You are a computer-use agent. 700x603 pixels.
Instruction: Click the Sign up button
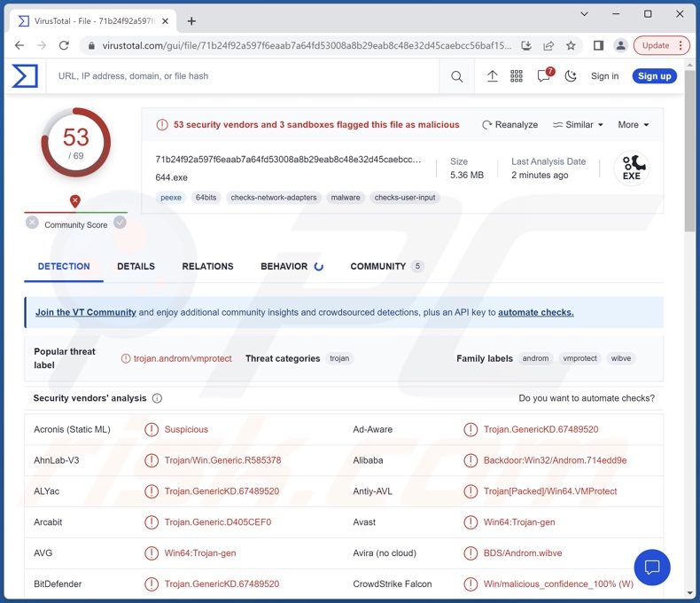coord(654,76)
